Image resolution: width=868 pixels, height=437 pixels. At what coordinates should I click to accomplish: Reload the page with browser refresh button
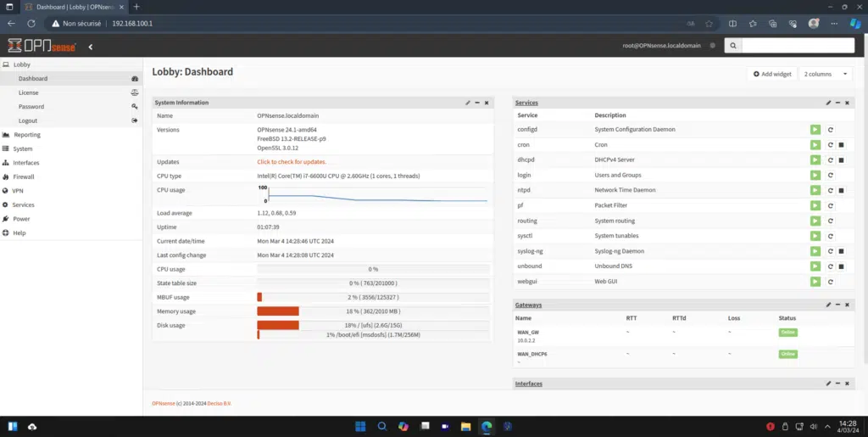[31, 24]
